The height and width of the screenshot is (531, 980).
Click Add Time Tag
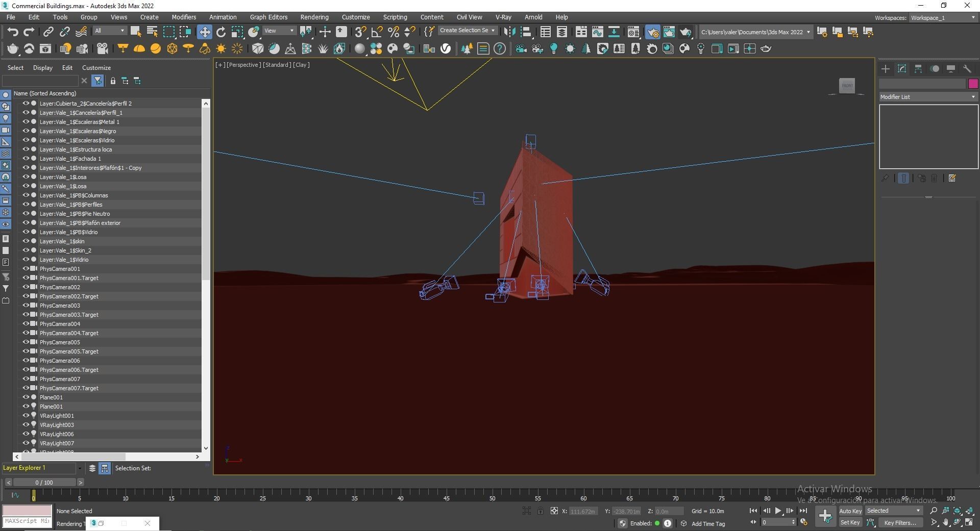[x=708, y=523]
